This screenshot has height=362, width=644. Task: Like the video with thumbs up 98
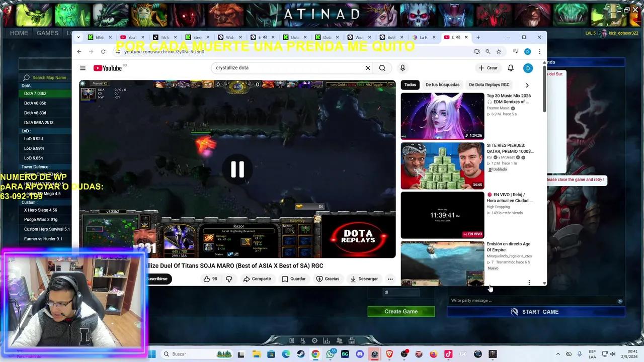(x=210, y=279)
